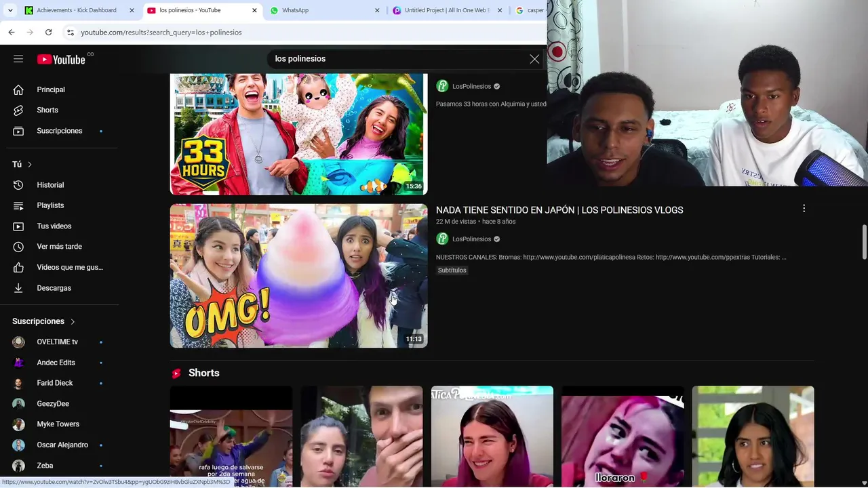Click the site information icon in address bar
This screenshot has height=488, width=868.
tap(70, 32)
